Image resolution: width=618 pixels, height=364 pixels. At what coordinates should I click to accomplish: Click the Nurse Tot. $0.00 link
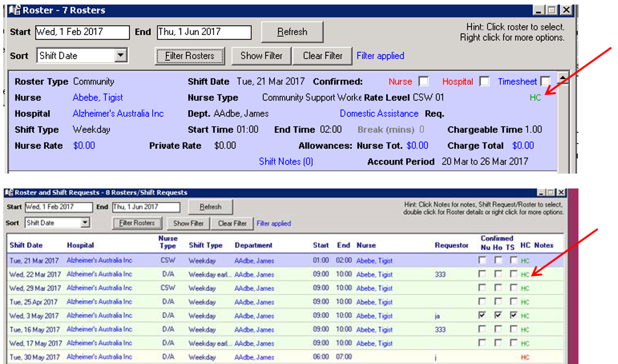pos(417,145)
